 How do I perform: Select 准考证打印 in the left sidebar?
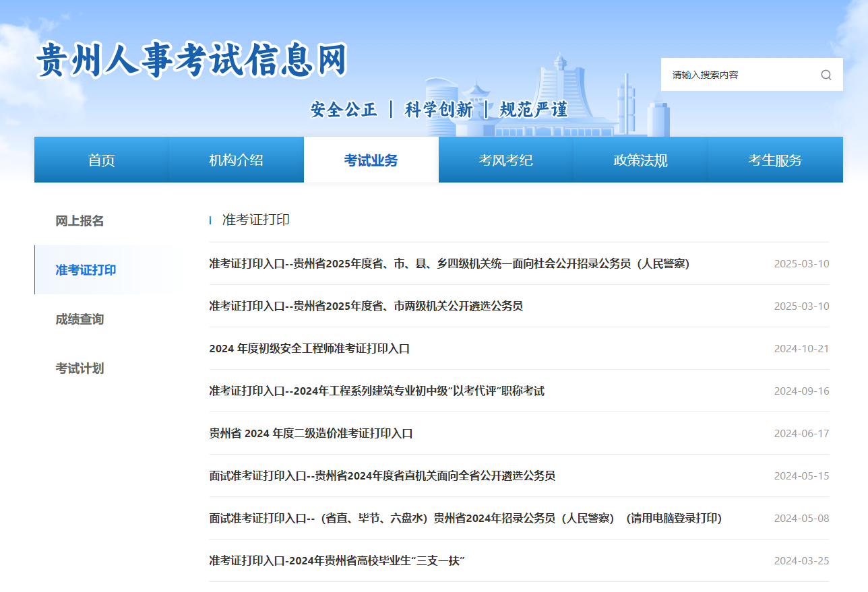pyautogui.click(x=86, y=270)
